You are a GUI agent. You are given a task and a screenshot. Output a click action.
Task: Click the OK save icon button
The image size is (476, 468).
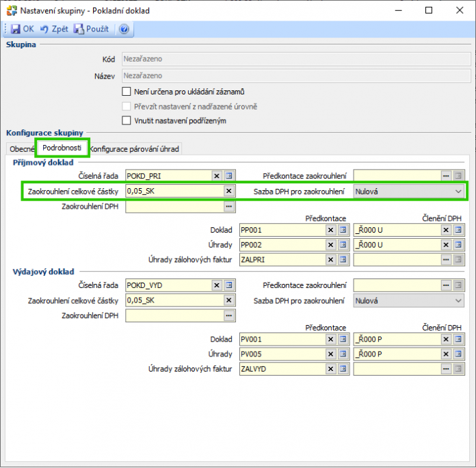(22, 29)
